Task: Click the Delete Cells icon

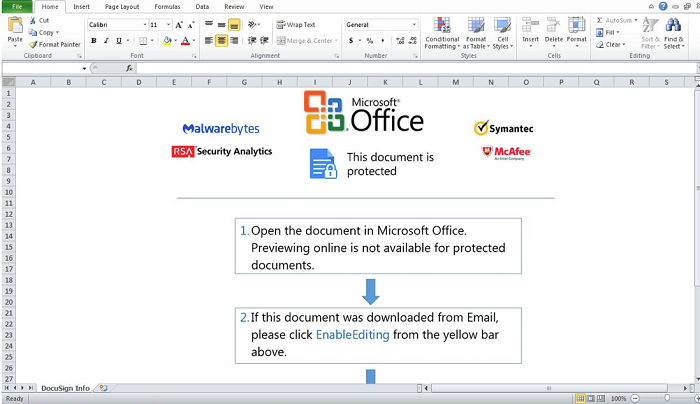Action: (x=554, y=25)
